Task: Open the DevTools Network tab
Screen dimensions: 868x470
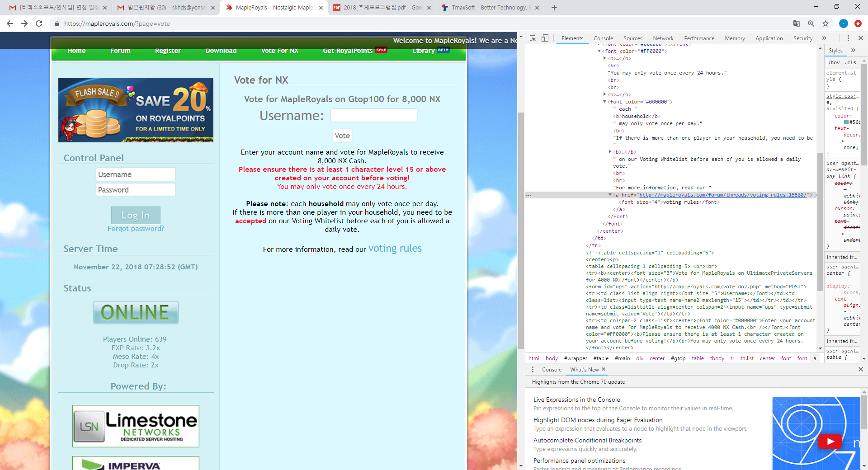Action: click(x=663, y=38)
